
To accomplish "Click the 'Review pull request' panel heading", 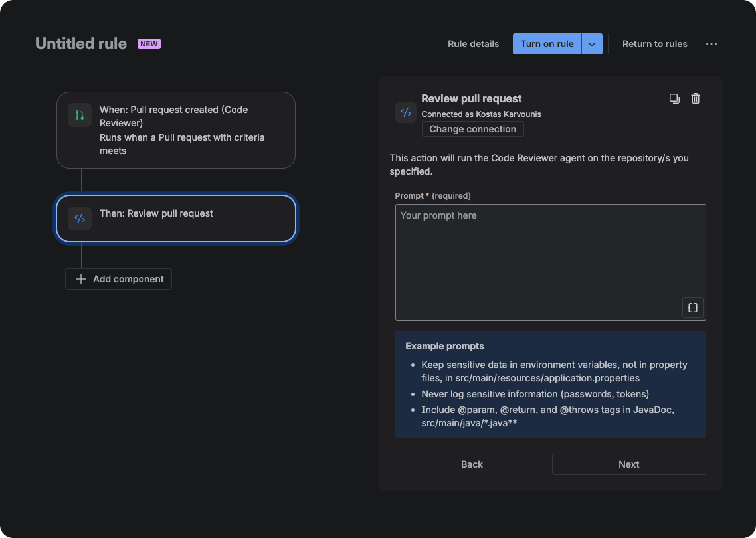I will click(x=472, y=98).
